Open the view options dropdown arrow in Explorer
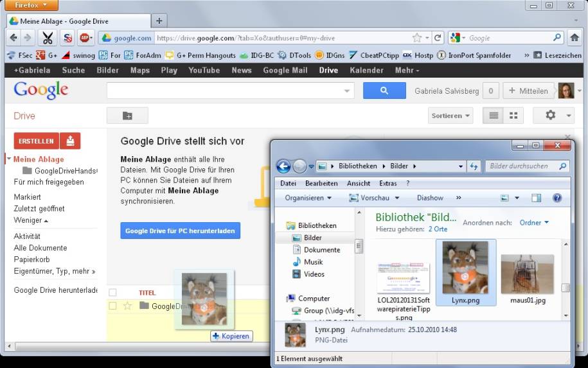588x368 pixels. [x=517, y=198]
